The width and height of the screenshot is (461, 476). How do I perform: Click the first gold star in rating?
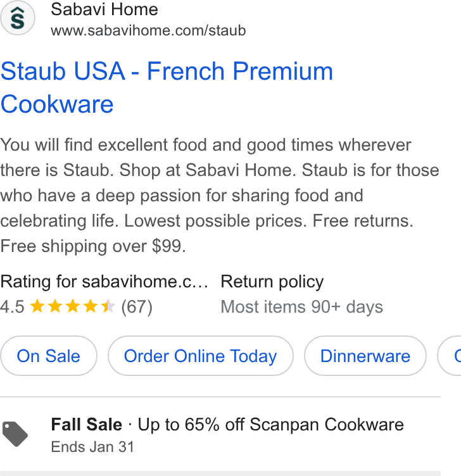pos(37,306)
